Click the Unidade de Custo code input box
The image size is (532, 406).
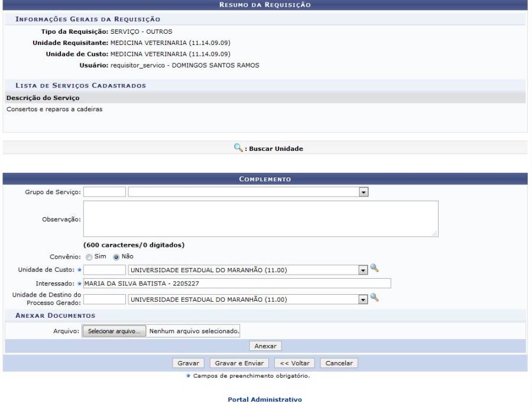(105, 270)
